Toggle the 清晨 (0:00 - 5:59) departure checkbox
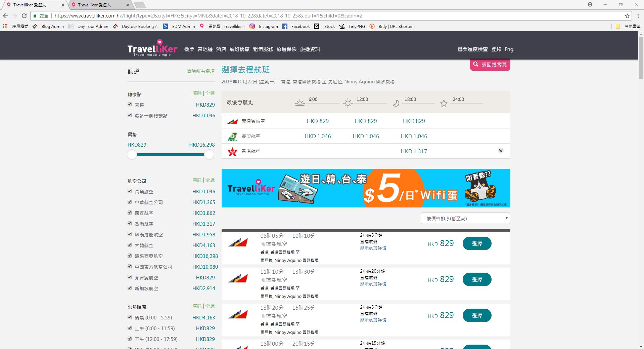644x349 pixels. pos(130,317)
